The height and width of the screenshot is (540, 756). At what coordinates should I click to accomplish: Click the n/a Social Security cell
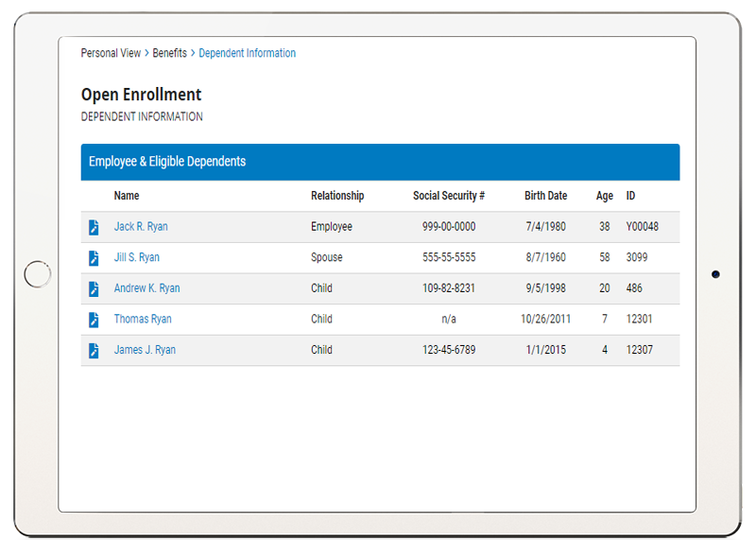pos(449,320)
